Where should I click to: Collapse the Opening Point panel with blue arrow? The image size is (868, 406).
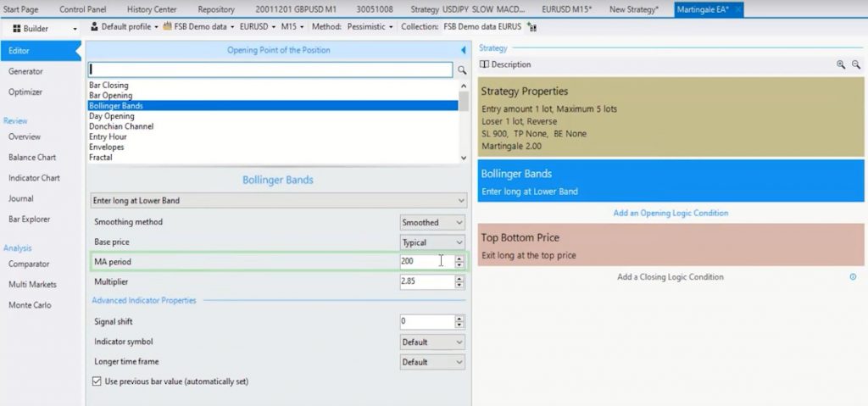point(463,51)
